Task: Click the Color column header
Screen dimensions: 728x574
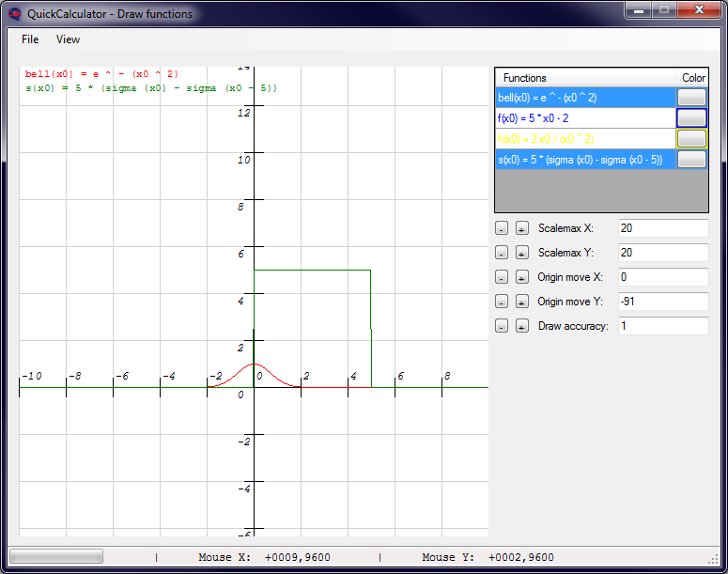Action: point(692,78)
